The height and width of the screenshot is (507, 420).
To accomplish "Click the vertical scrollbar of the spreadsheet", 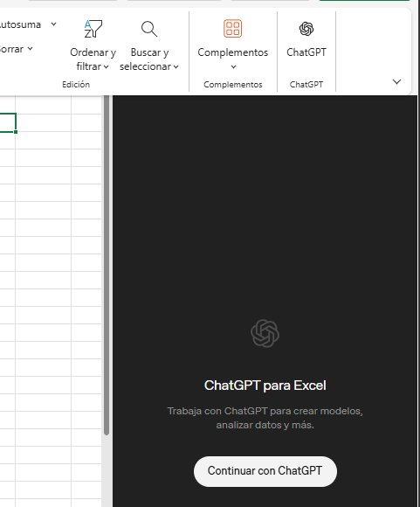I will tap(107, 265).
